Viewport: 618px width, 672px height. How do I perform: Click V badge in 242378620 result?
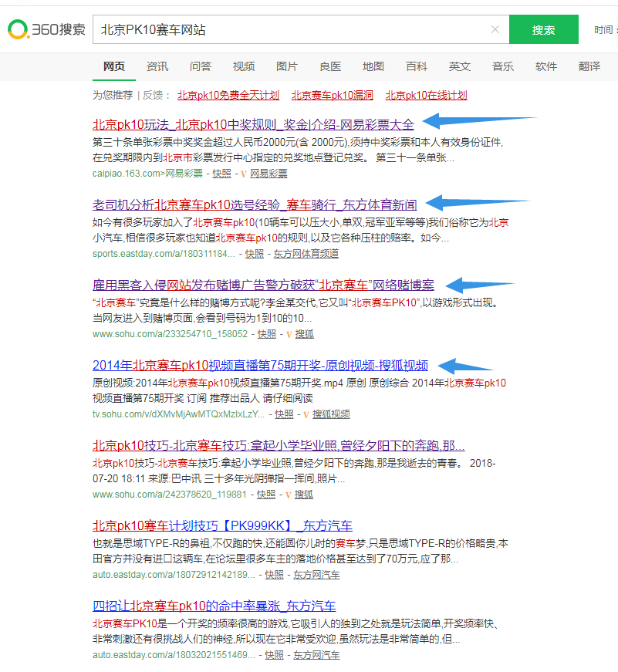(288, 495)
